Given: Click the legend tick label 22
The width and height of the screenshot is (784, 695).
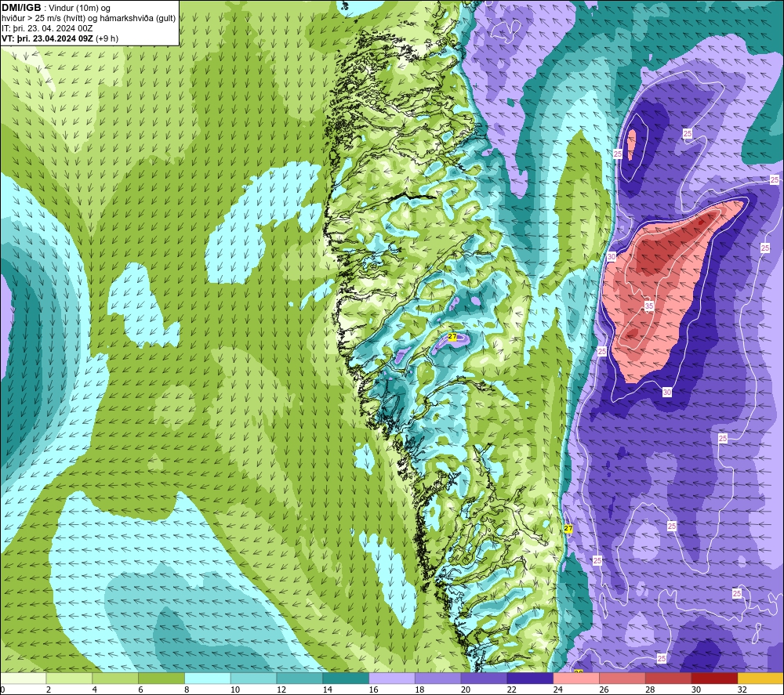Looking at the screenshot, I should pyautogui.click(x=511, y=690).
